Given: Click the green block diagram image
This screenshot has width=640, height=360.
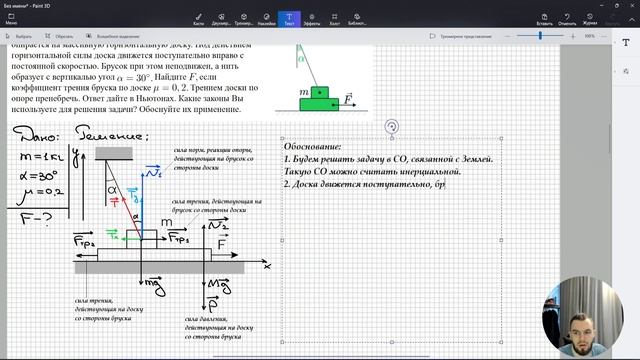Looking at the screenshot, I should pos(322,79).
